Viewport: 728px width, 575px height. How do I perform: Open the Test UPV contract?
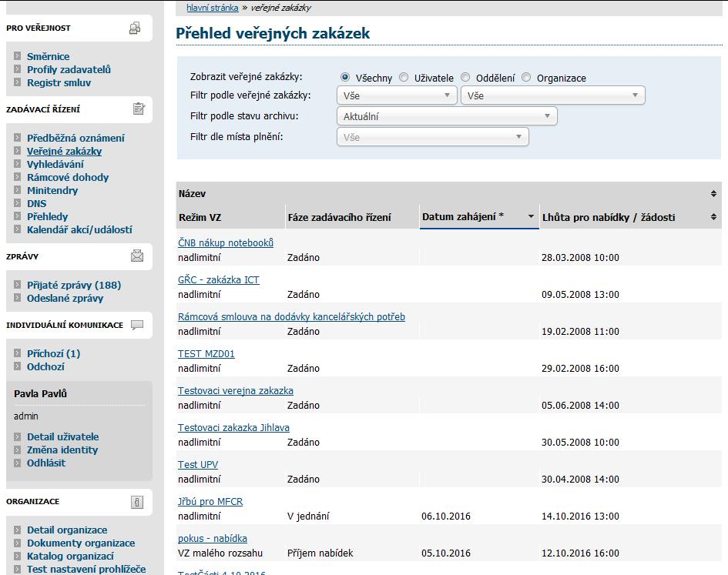(x=198, y=465)
